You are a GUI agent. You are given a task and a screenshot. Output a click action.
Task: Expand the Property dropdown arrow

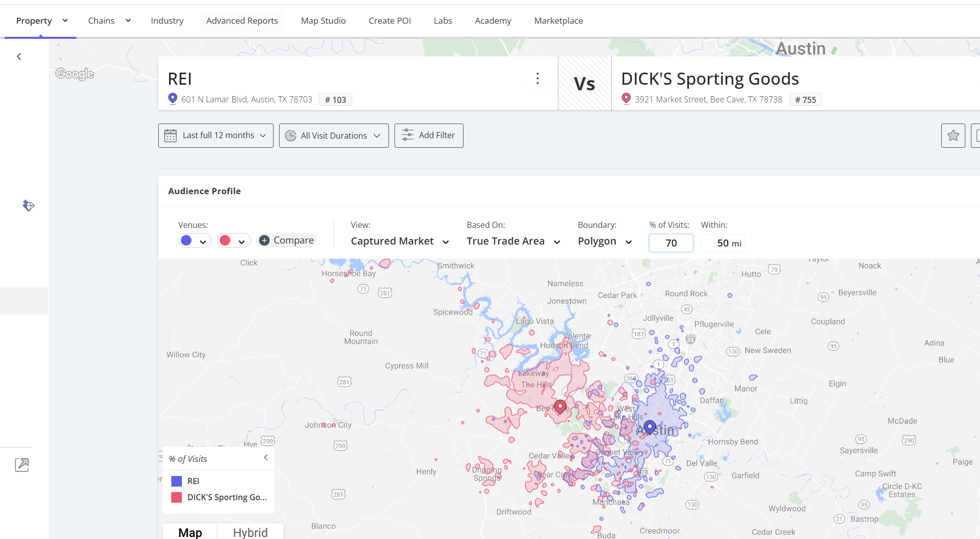pos(65,21)
